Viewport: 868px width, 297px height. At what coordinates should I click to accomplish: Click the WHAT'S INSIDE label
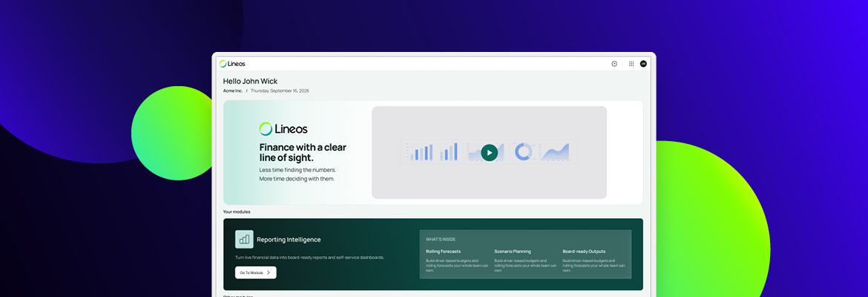pyautogui.click(x=441, y=239)
